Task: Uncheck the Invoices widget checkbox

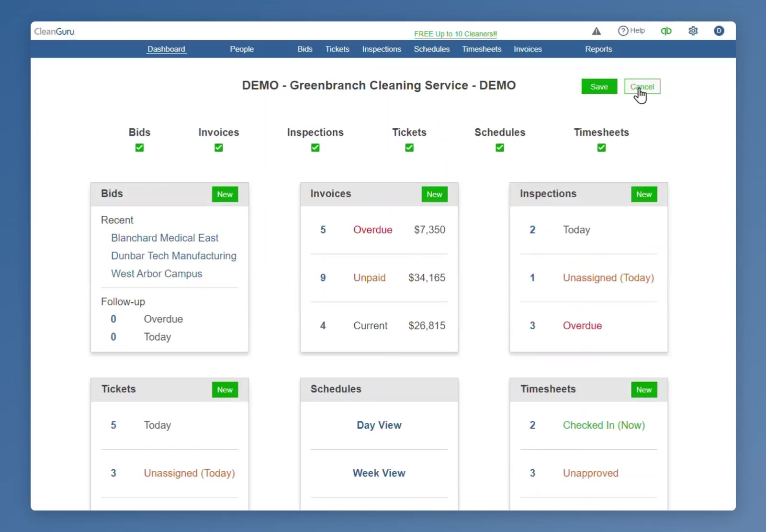Action: 219,147
